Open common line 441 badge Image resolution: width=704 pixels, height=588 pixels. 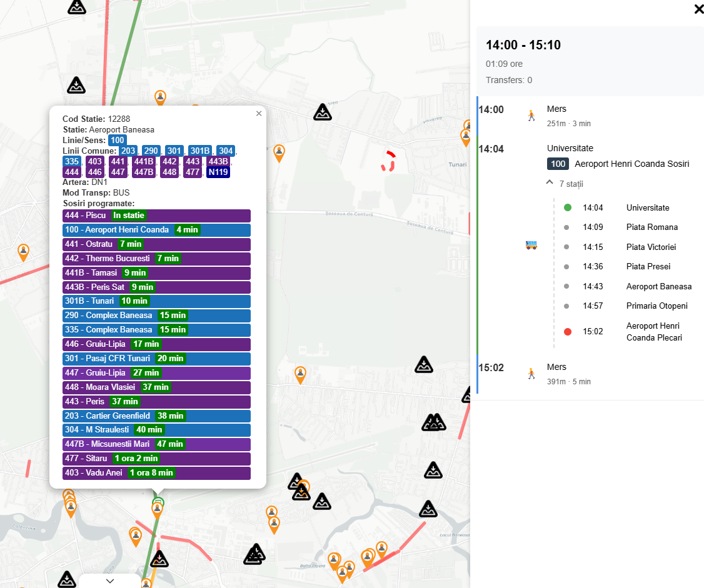point(118,162)
